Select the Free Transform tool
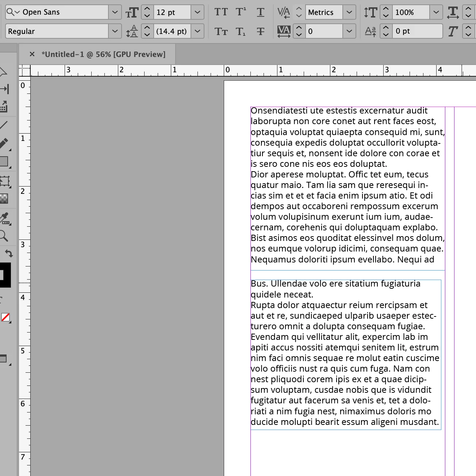Image resolution: width=476 pixels, height=476 pixels. click(x=4, y=181)
